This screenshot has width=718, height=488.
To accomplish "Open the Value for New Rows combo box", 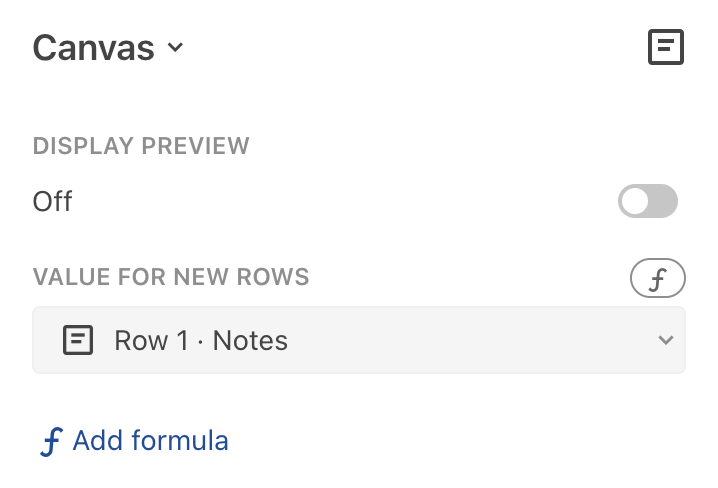I will [x=359, y=340].
